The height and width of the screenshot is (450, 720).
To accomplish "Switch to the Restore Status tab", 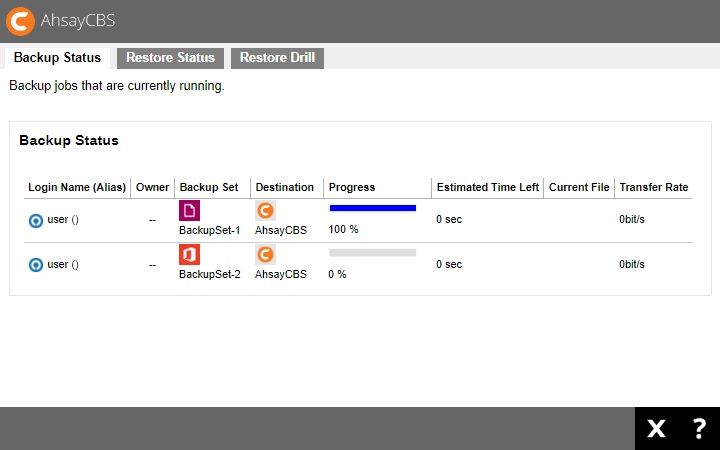I will point(169,58).
